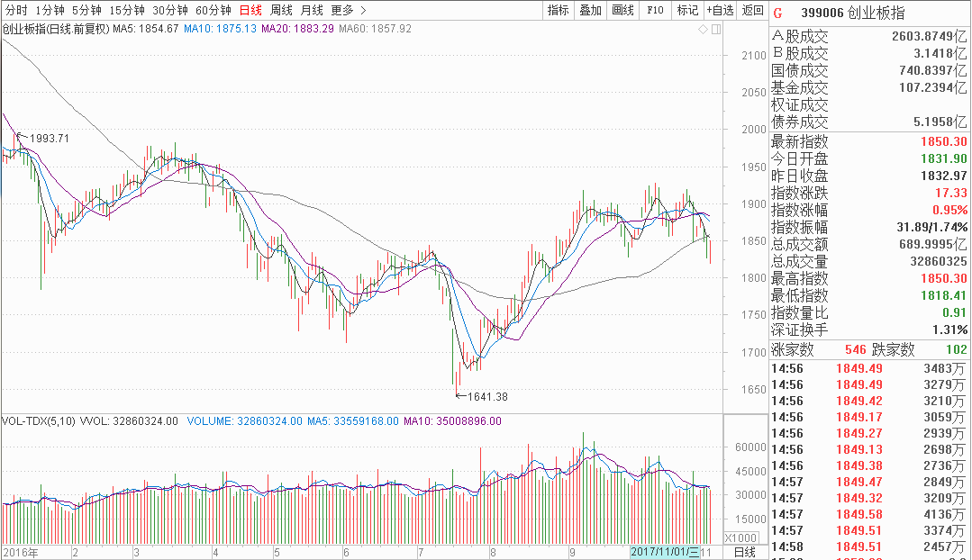972x560 pixels.
Task: Open the 日线 period selector at bottom right
Action: point(745,551)
